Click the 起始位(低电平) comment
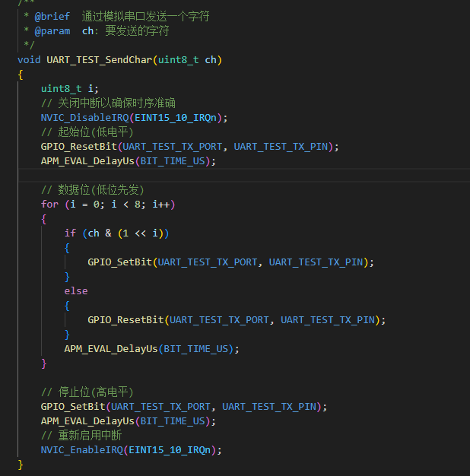This screenshot has height=476, width=470. click(x=87, y=132)
